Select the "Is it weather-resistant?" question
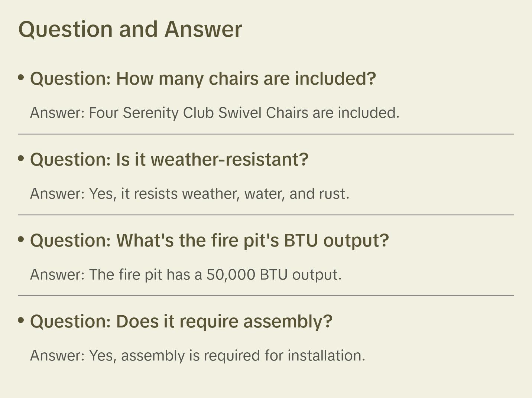Screen dimensions: 532x398 click(169, 160)
